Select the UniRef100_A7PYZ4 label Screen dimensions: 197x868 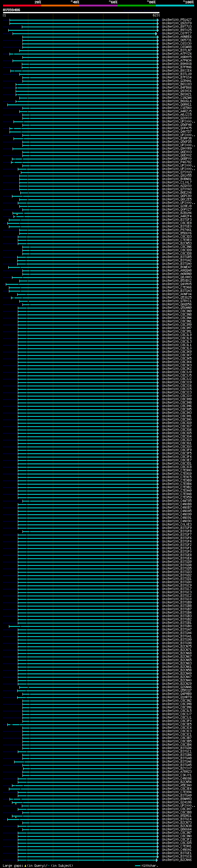coord(176,54)
